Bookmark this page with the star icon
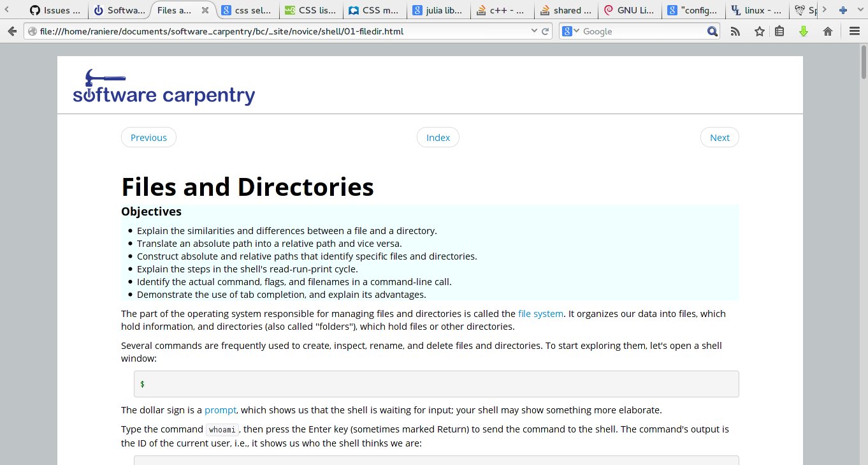868x465 pixels. pos(760,31)
